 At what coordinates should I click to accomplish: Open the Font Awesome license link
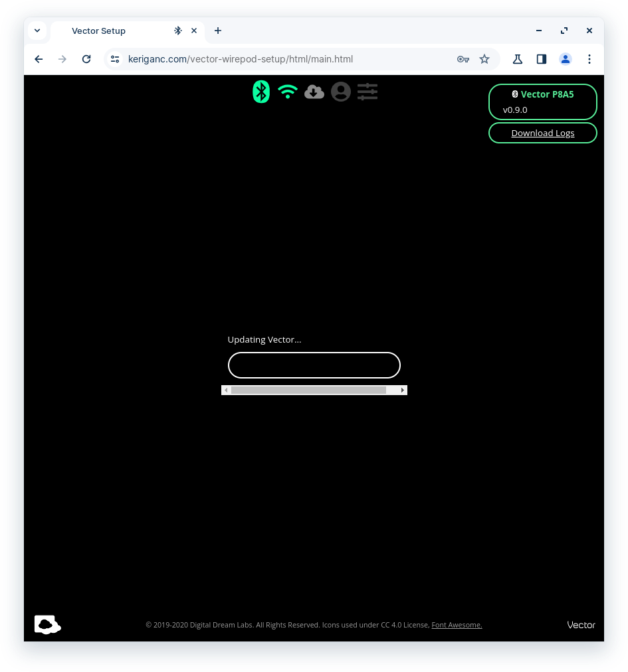[x=457, y=625]
